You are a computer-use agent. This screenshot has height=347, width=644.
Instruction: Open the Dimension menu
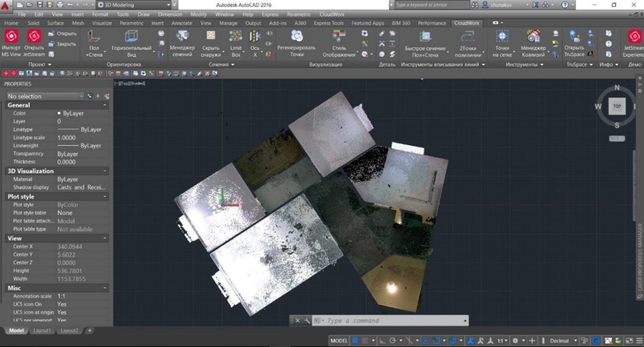(170, 14)
